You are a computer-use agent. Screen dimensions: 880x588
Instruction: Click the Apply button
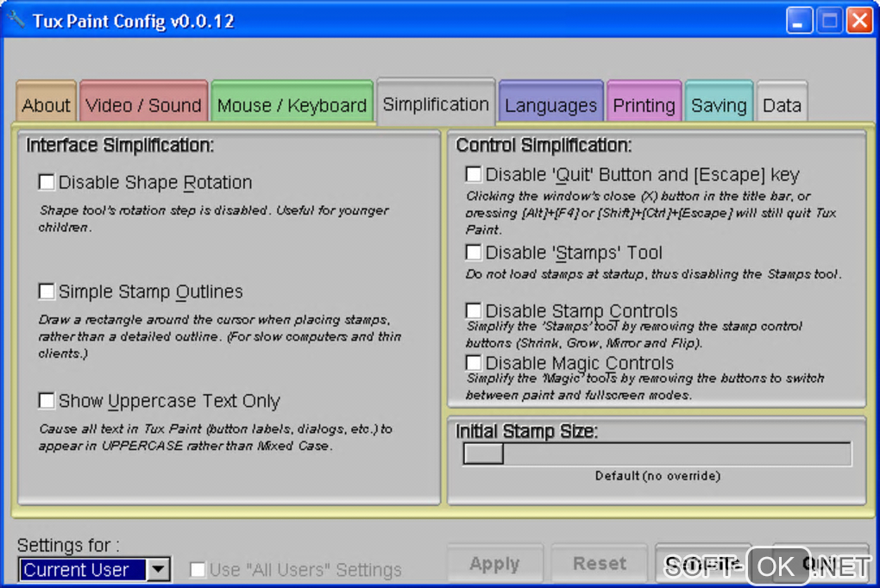pos(495,563)
